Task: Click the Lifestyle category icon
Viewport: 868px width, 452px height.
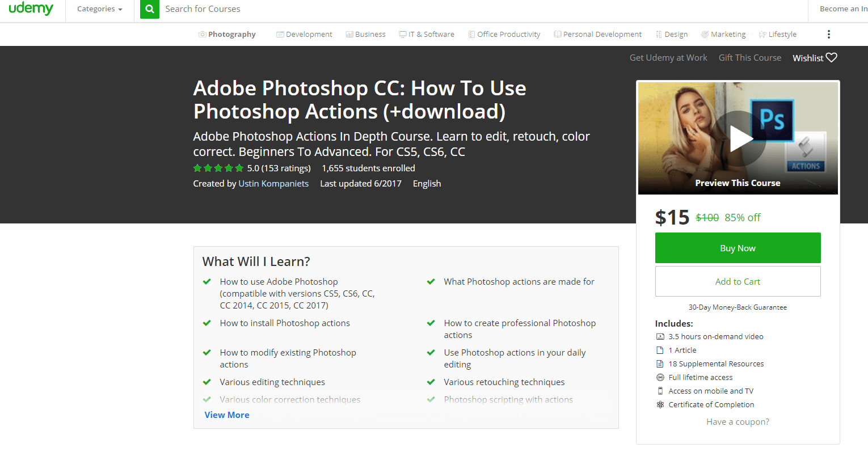Action: [762, 35]
